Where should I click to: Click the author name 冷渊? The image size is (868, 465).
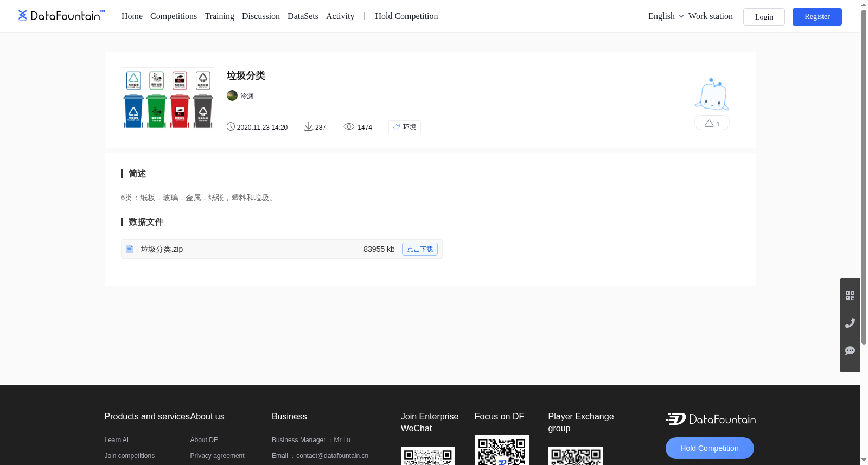pyautogui.click(x=247, y=96)
